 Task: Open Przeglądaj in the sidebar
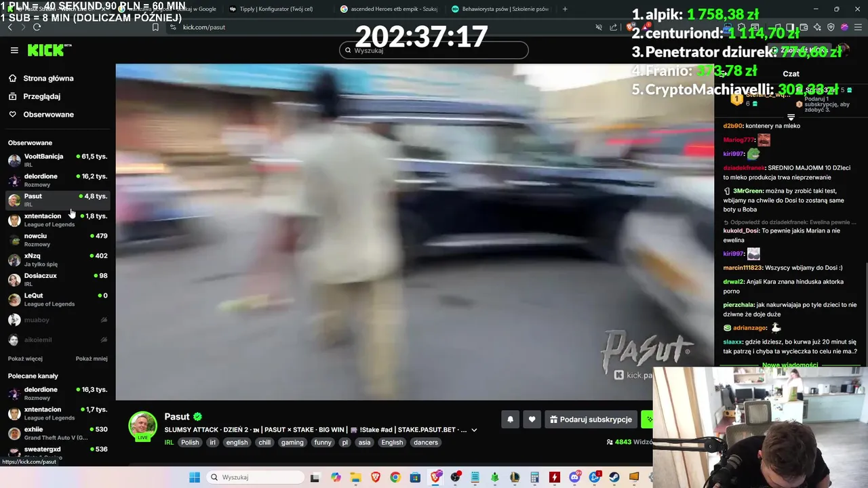click(41, 96)
